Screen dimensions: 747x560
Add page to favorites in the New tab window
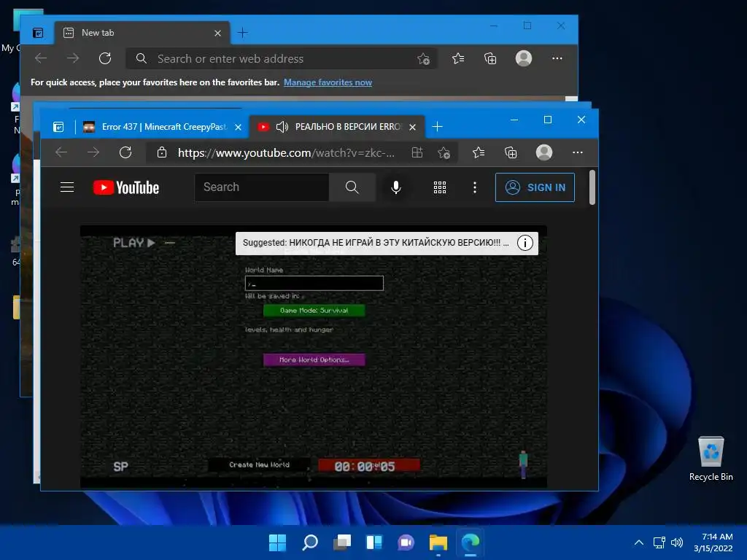coord(423,58)
